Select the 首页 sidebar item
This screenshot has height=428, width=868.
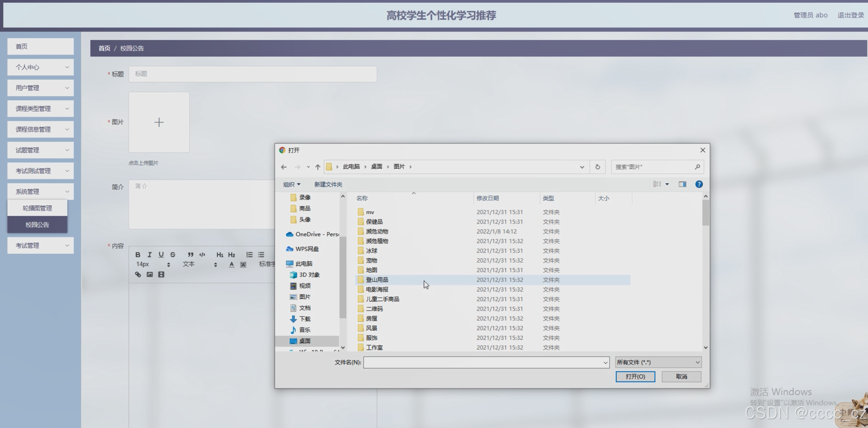tap(40, 47)
